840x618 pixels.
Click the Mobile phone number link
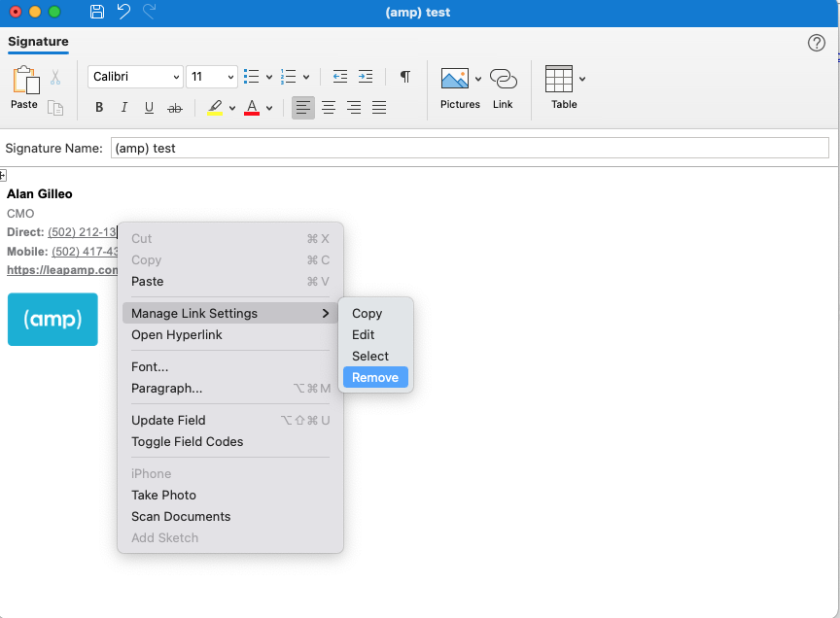[85, 251]
